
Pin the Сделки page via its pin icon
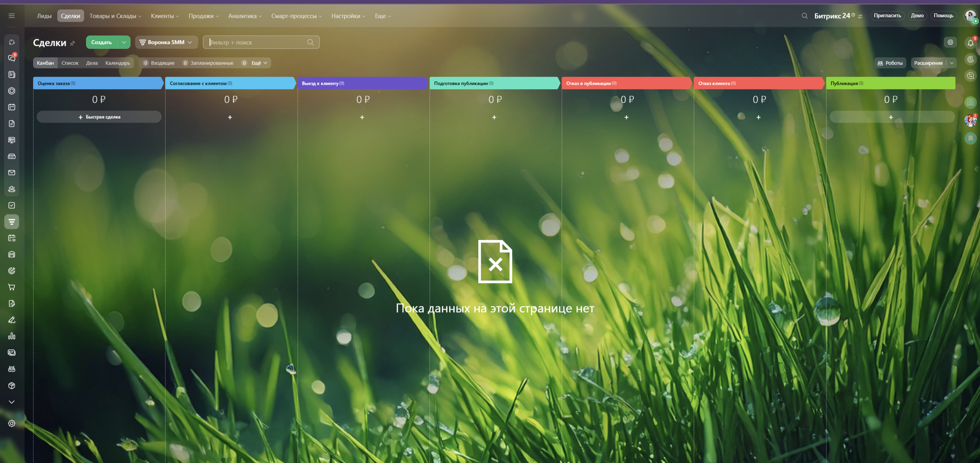[x=72, y=43]
